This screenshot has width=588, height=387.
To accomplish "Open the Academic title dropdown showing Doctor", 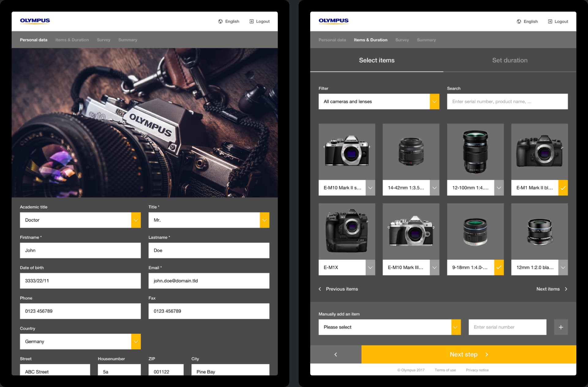I will 80,220.
